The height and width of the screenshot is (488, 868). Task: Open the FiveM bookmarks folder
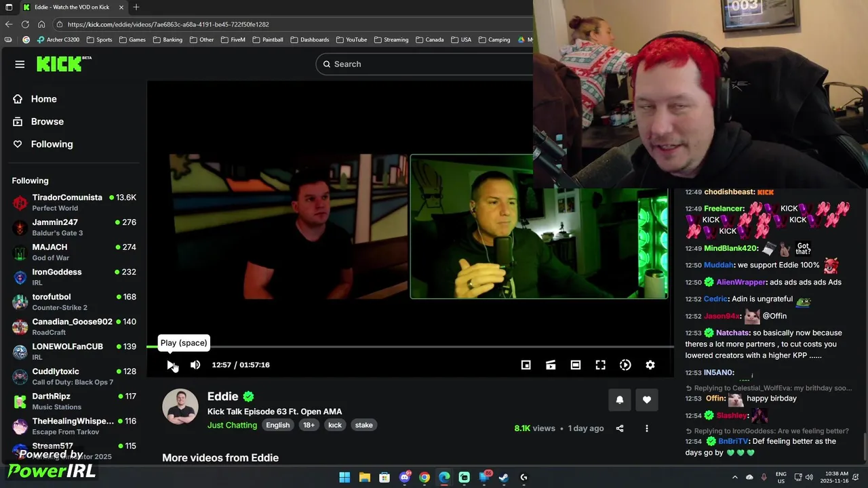tap(233, 39)
